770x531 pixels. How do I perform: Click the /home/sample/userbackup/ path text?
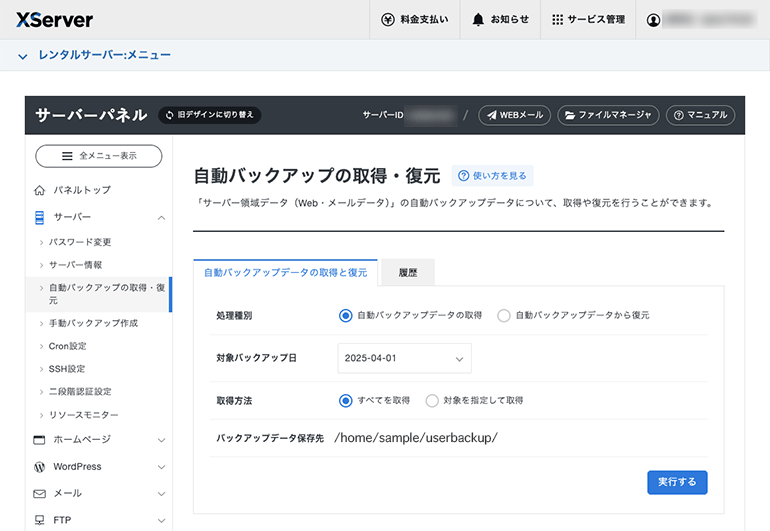click(416, 438)
